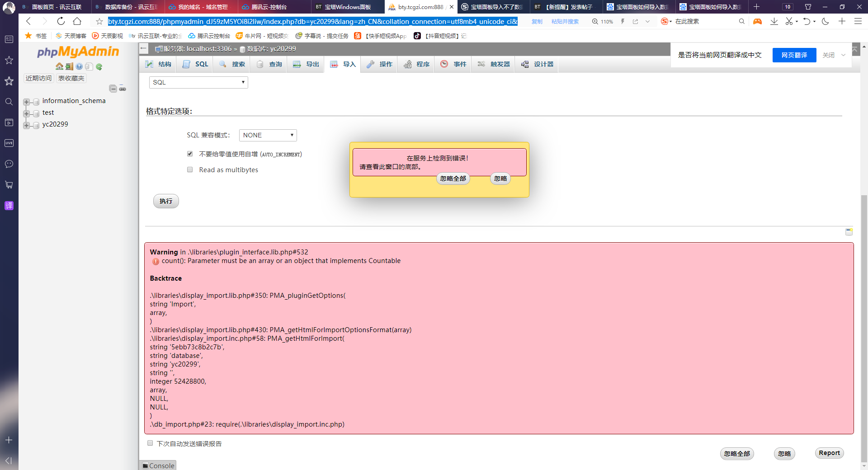Click the browser reload icon
The image size is (868, 470).
pos(61,21)
